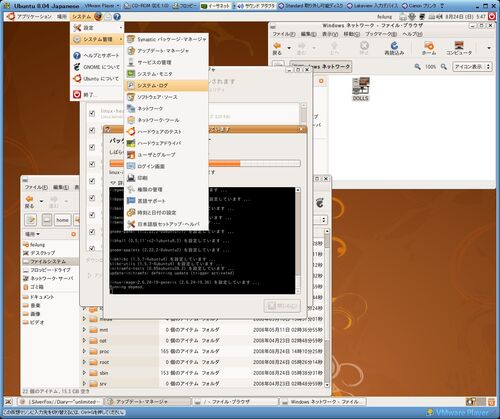Choose Quit (終了) in System menu
500x419 pixels.
[x=97, y=95]
